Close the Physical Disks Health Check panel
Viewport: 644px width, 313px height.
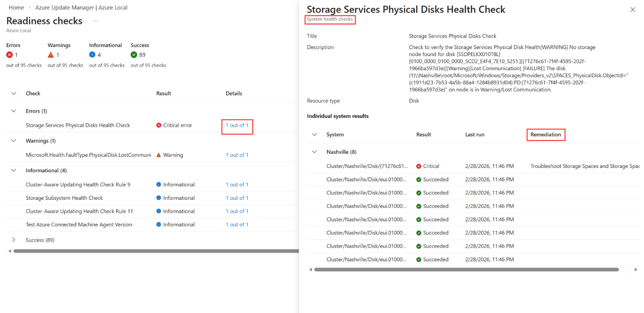[632, 10]
